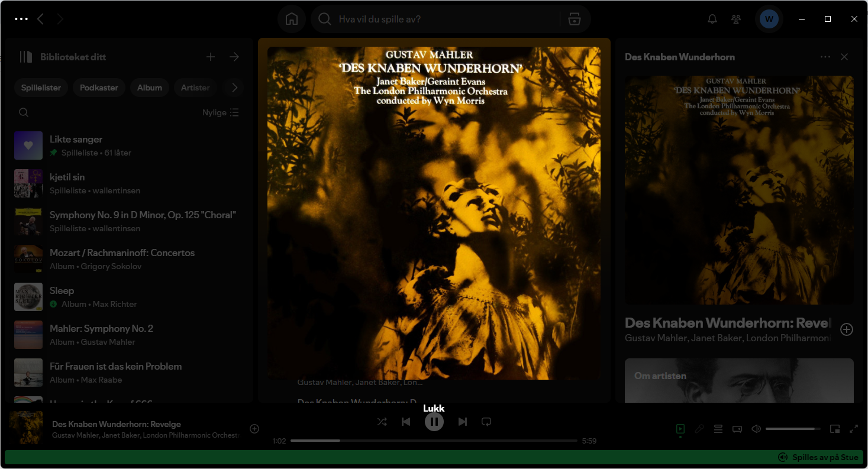Click the now playing cover thumbnail

click(26, 428)
